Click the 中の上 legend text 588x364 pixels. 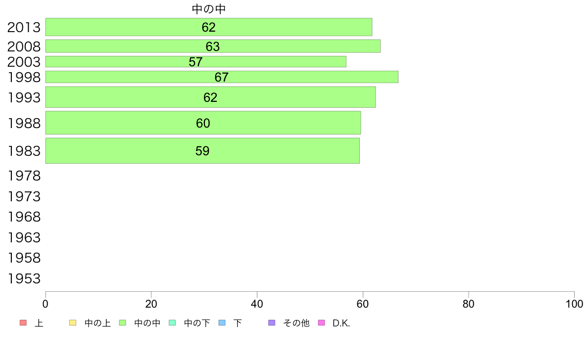point(98,323)
